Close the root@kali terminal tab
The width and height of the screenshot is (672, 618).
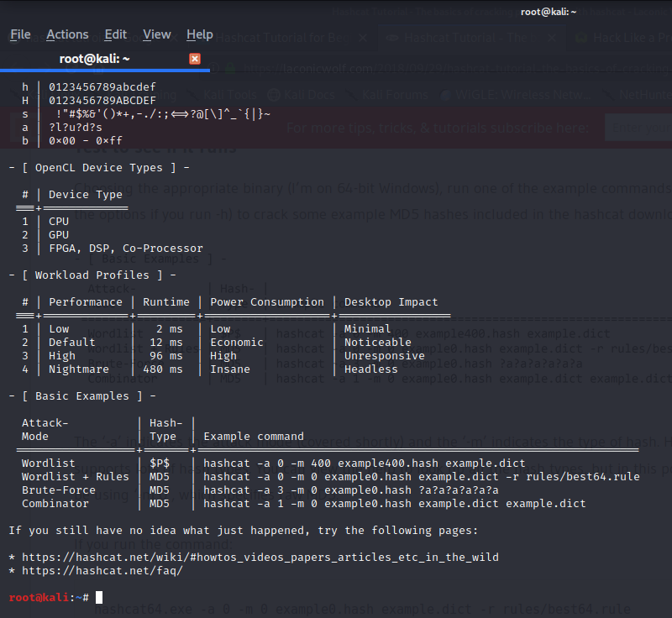click(195, 59)
